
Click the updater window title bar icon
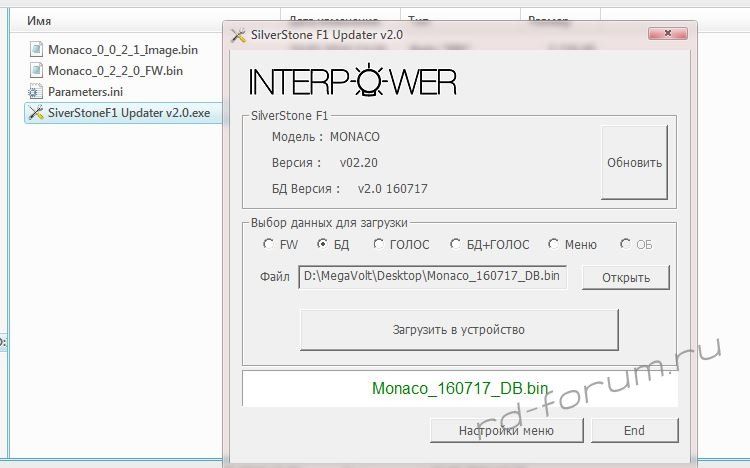tap(238, 35)
